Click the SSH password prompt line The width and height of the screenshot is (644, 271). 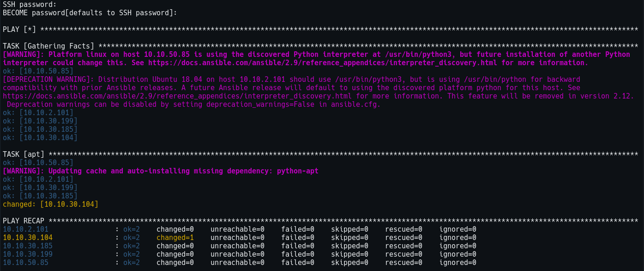coord(30,5)
